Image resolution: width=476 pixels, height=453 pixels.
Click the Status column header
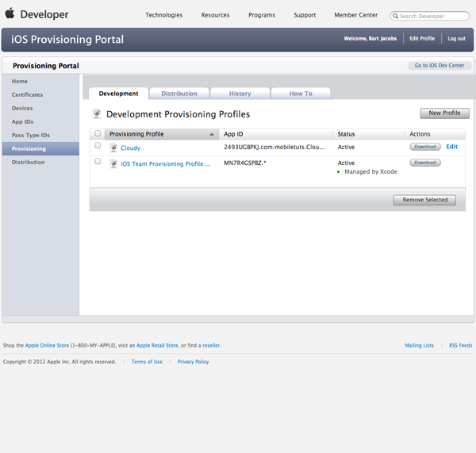(346, 134)
